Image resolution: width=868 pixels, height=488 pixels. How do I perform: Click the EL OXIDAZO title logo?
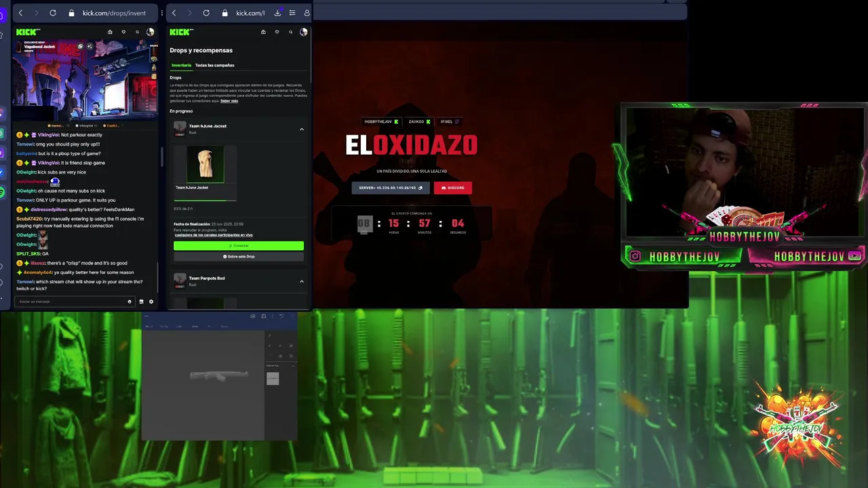click(x=411, y=145)
